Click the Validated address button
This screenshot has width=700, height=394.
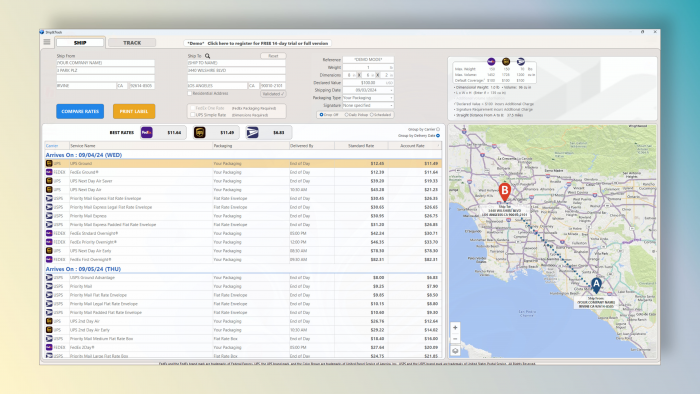tap(273, 94)
